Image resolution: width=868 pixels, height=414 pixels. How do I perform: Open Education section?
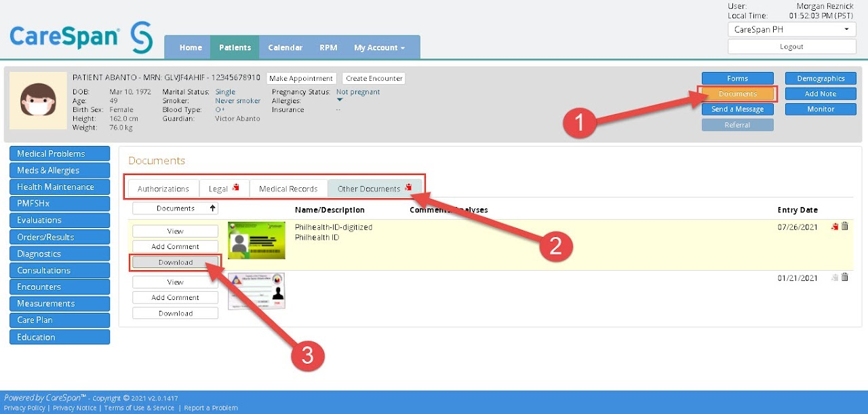(60, 337)
